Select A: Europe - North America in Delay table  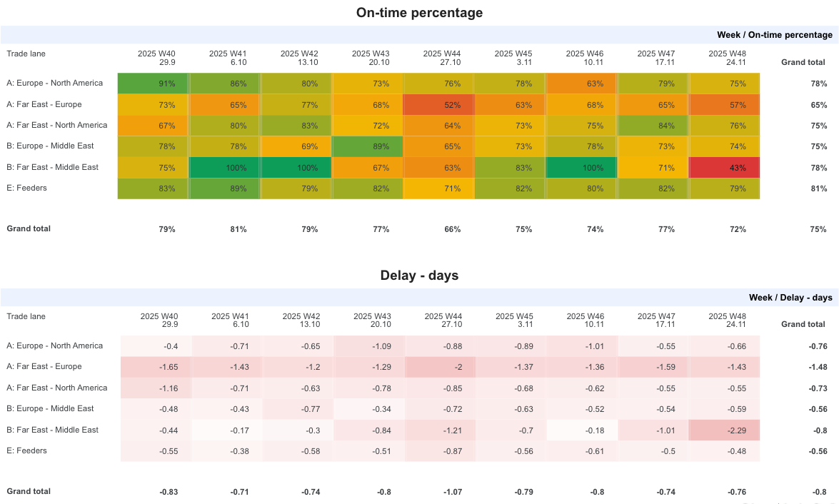[x=55, y=346]
